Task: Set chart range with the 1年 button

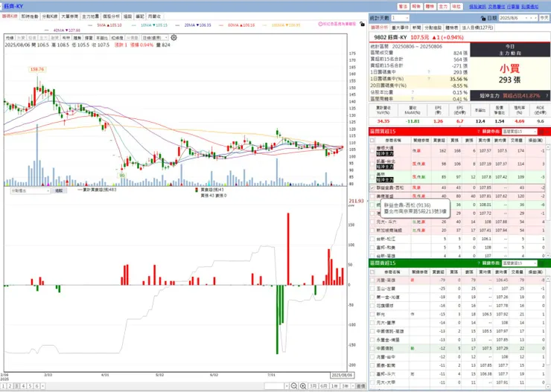Action: click(334, 386)
